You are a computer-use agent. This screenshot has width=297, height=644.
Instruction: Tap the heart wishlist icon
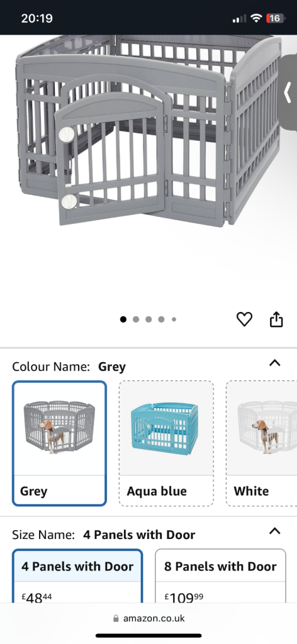pyautogui.click(x=244, y=319)
